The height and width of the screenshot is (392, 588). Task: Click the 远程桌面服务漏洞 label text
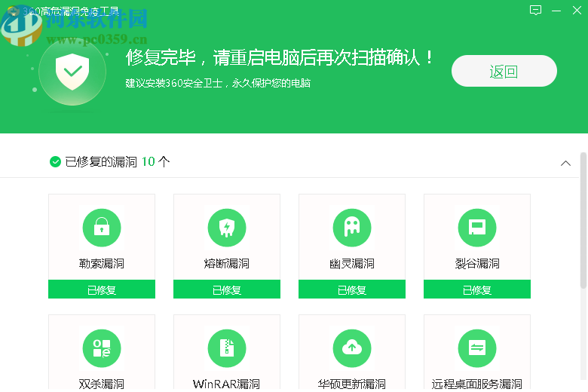(x=477, y=384)
